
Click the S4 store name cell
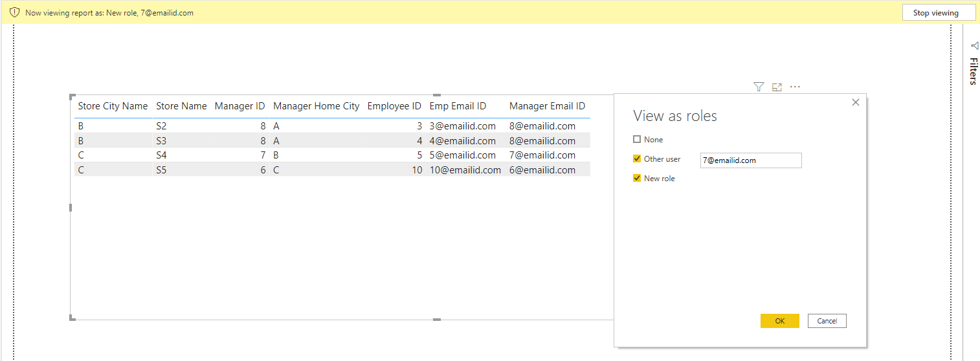click(x=161, y=155)
